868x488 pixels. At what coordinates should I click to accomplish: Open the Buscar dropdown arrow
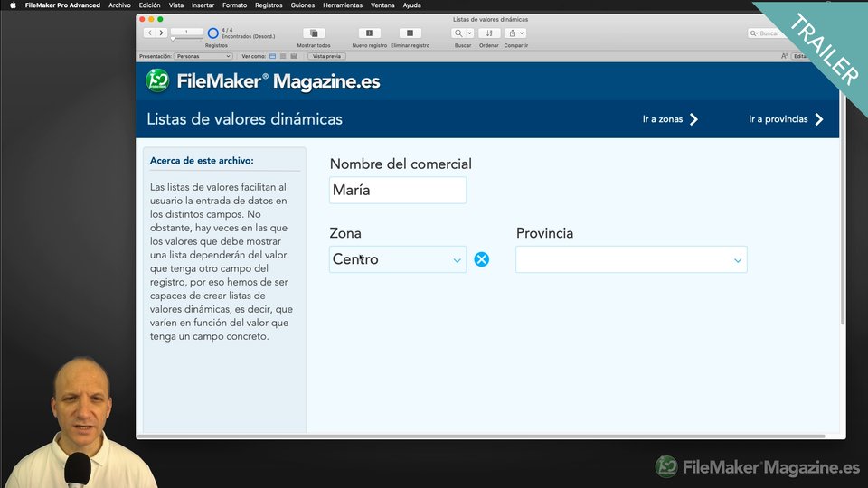click(469, 33)
